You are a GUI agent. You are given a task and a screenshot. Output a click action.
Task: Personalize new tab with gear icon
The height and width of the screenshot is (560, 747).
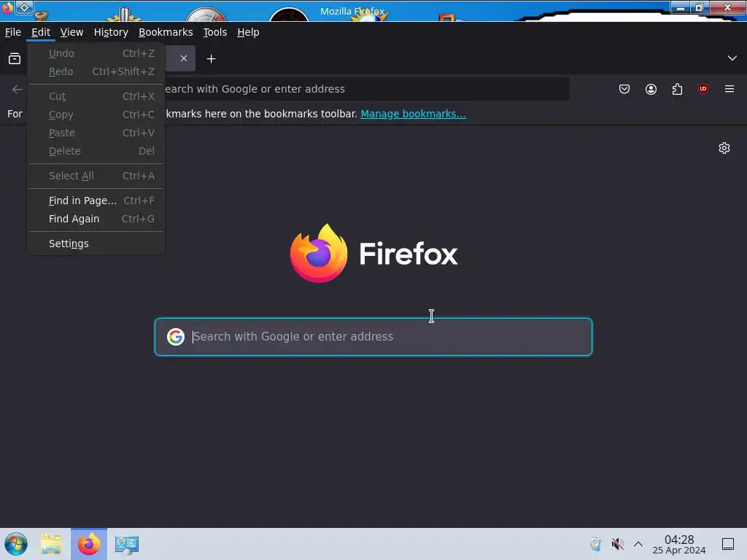(x=724, y=148)
